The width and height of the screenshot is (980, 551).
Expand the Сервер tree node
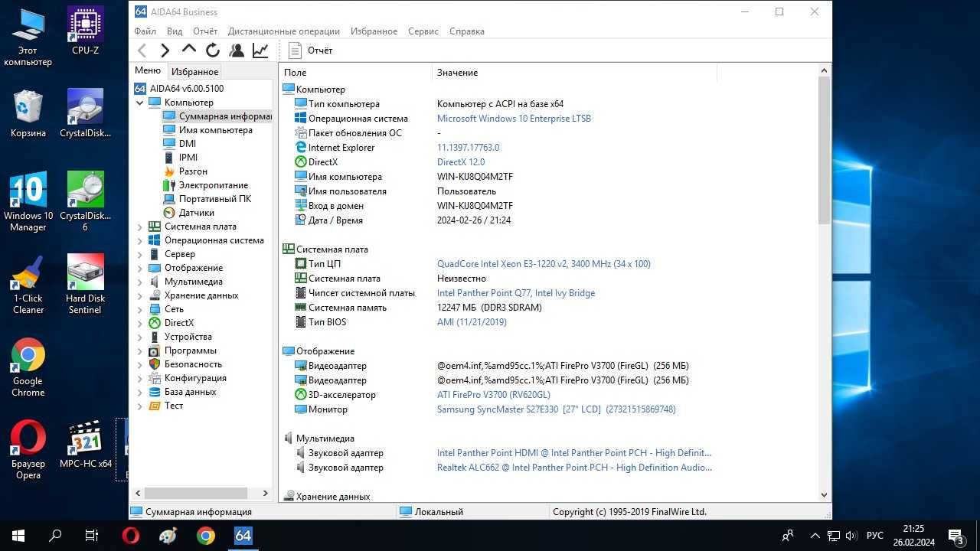[x=140, y=254]
